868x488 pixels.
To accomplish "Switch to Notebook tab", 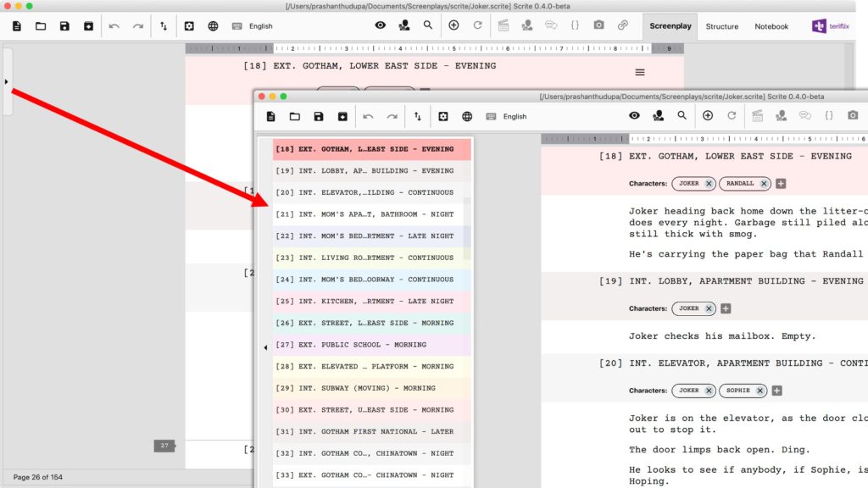I will tap(771, 26).
